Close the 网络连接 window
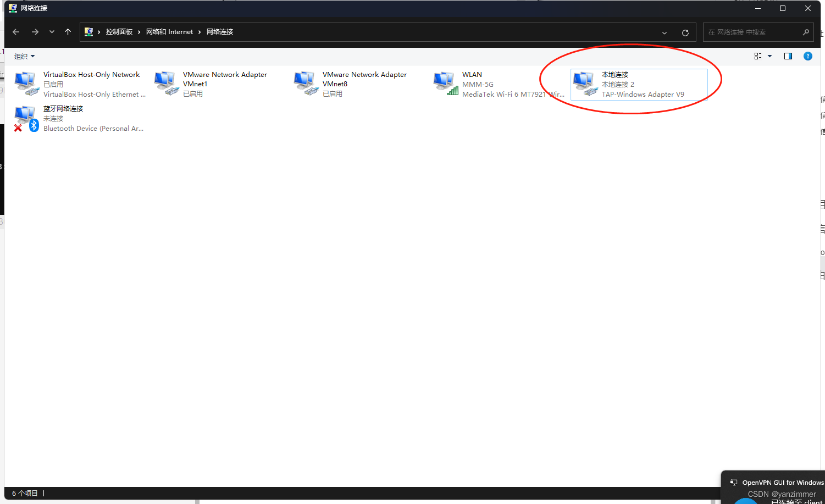Image resolution: width=825 pixels, height=504 pixels. pyautogui.click(x=808, y=8)
